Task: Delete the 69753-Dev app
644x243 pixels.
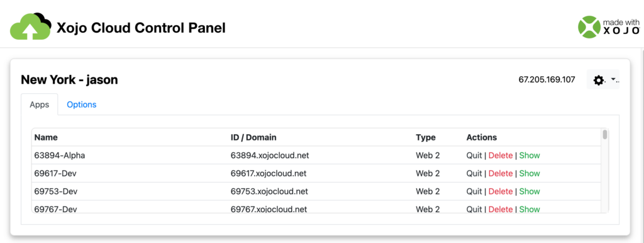Action: (x=500, y=191)
